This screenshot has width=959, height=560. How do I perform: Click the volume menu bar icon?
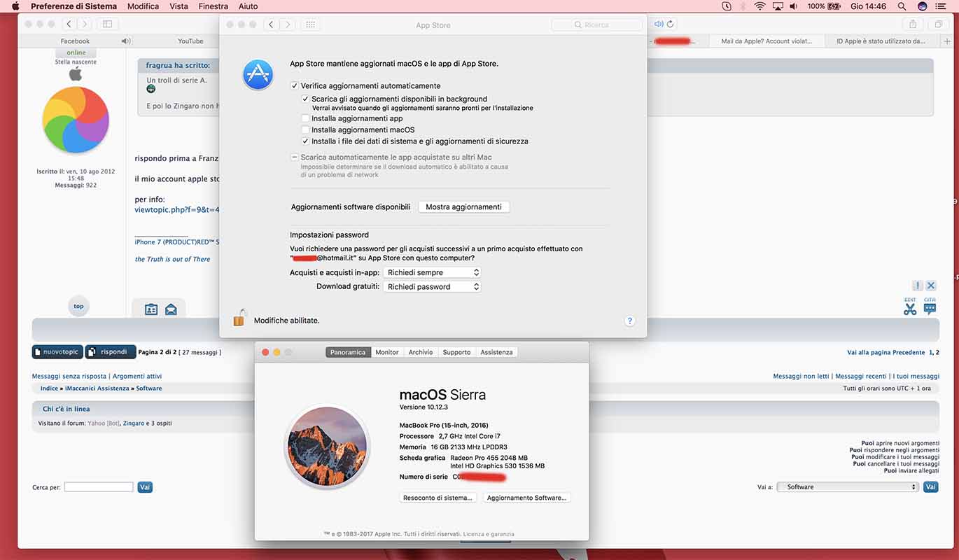794,6
